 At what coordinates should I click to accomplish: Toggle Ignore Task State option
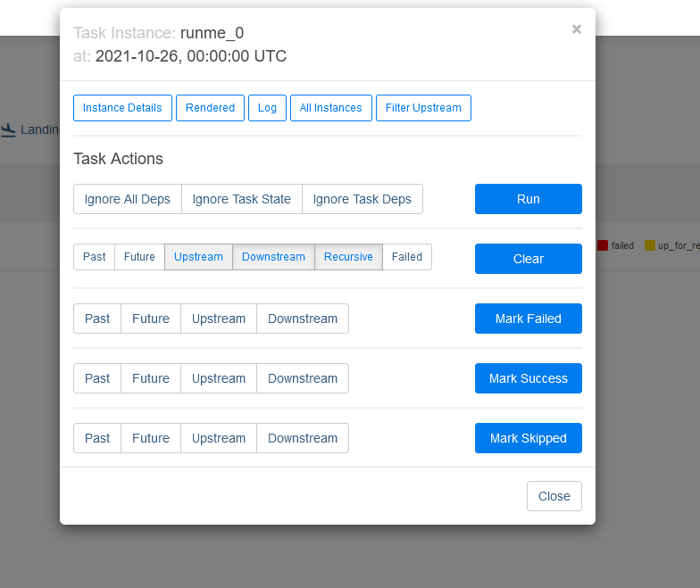(x=241, y=199)
